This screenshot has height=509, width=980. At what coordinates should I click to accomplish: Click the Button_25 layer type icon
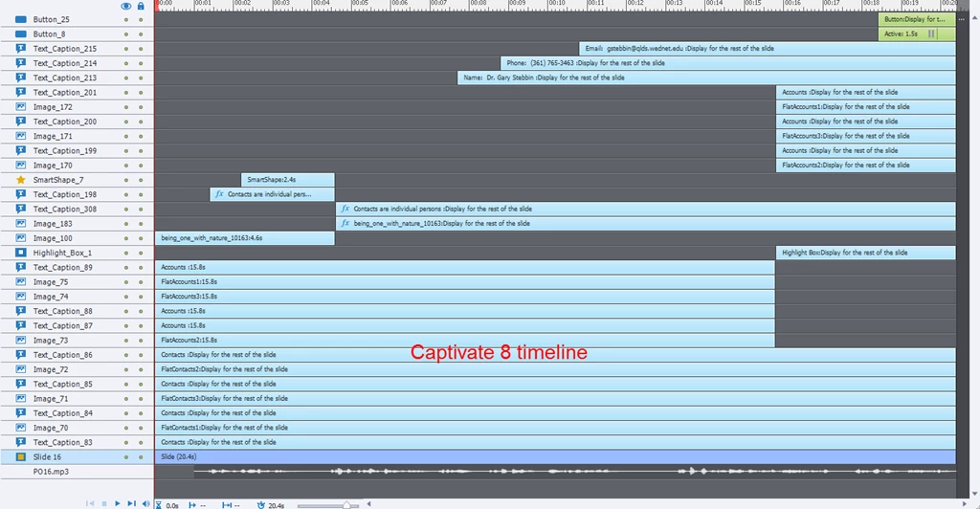click(21, 19)
